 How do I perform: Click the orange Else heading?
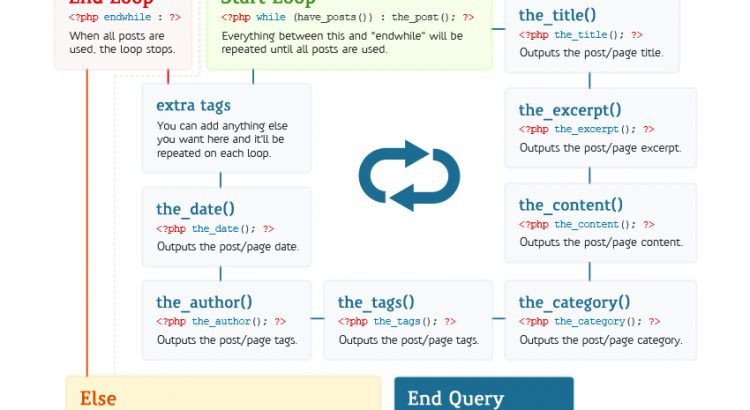point(98,398)
